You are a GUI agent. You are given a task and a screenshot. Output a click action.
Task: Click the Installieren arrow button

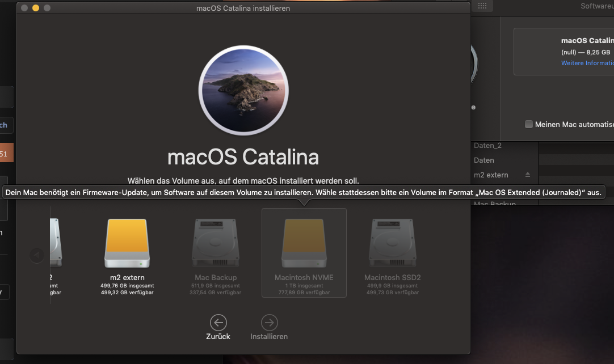pyautogui.click(x=270, y=323)
